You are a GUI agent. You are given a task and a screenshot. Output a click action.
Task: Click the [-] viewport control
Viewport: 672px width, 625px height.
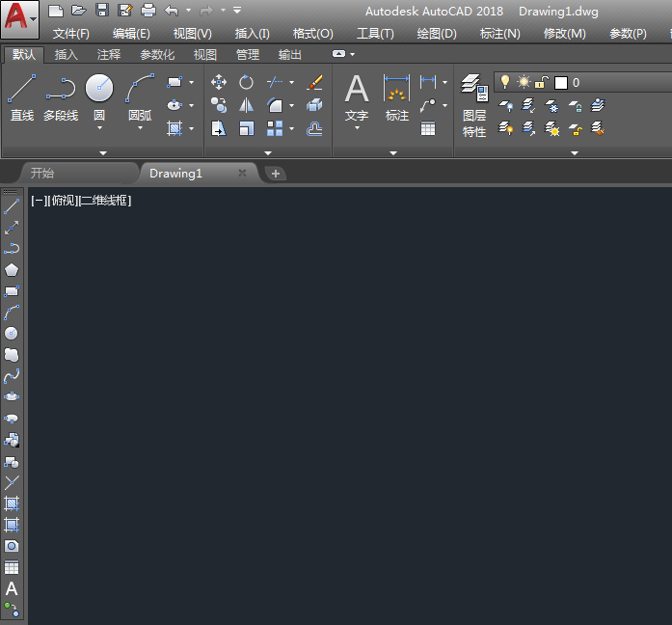(39, 201)
